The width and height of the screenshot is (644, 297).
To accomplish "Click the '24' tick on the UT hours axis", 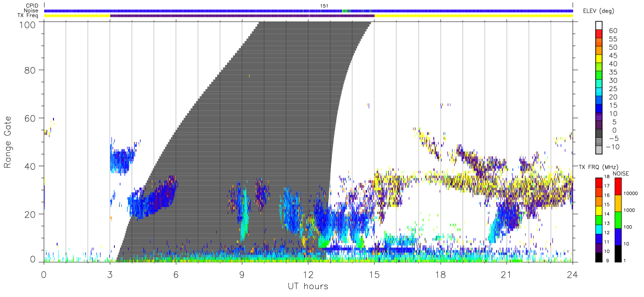I will click(573, 274).
